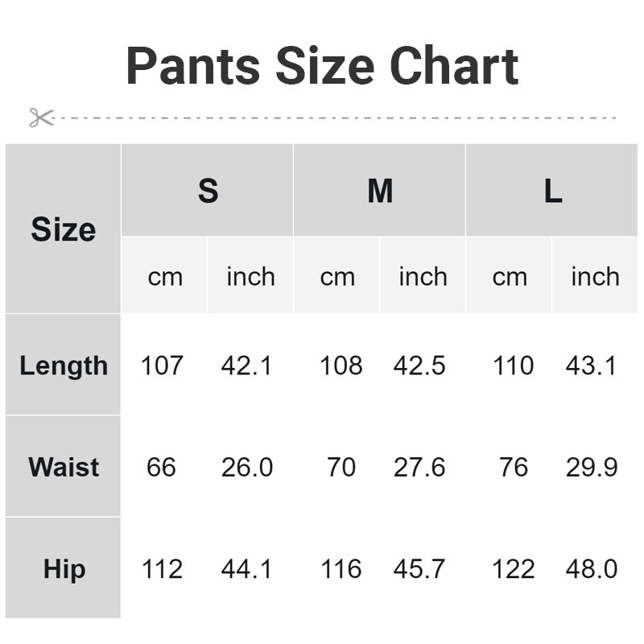Click the S size column header
Image resolution: width=644 pixels, height=644 pixels.
coord(208,192)
